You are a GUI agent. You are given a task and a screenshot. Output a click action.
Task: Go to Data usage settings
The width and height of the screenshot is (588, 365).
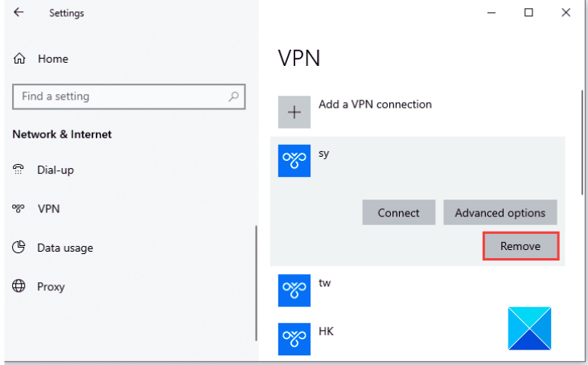pos(64,248)
